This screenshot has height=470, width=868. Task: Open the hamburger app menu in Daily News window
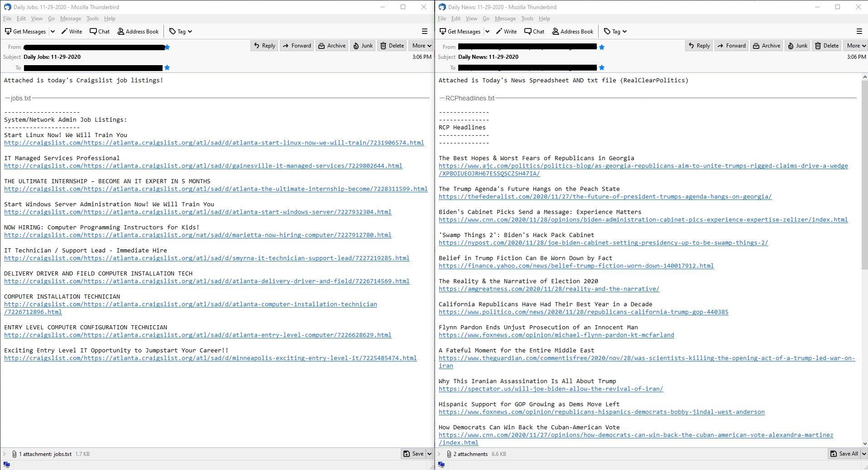point(859,32)
